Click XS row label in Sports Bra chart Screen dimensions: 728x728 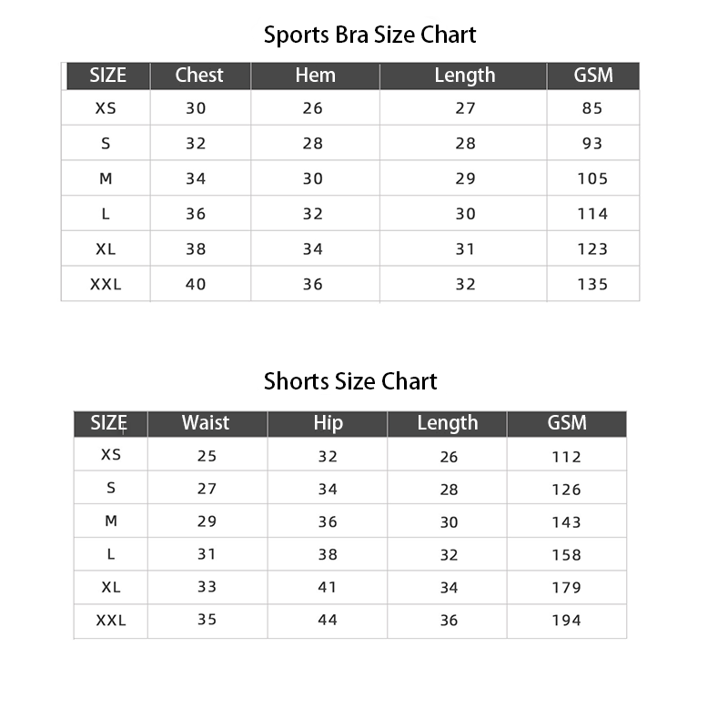[x=106, y=108]
